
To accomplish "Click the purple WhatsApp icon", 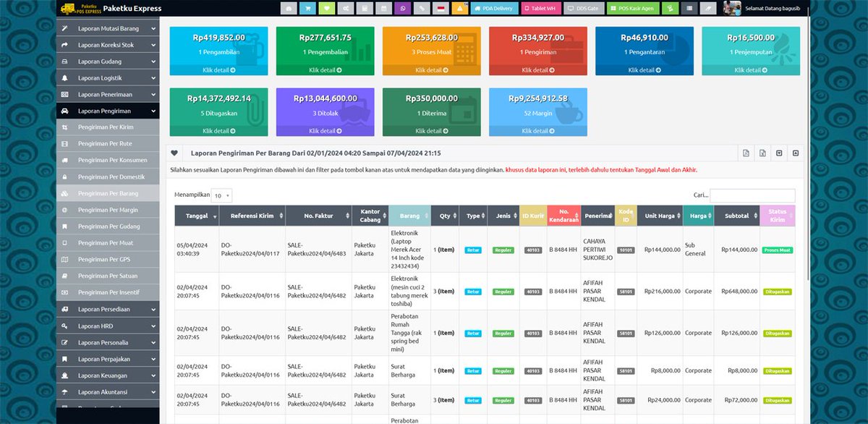I will [403, 8].
